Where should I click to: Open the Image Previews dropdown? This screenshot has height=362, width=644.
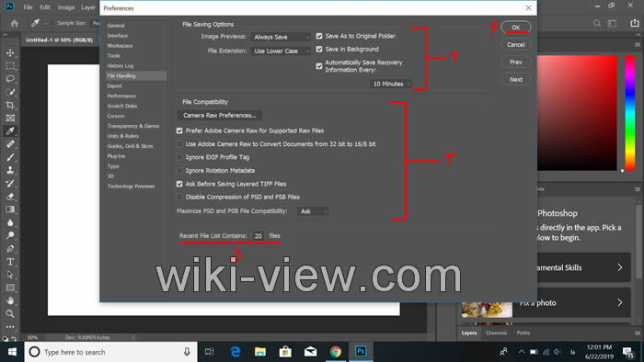pyautogui.click(x=281, y=37)
